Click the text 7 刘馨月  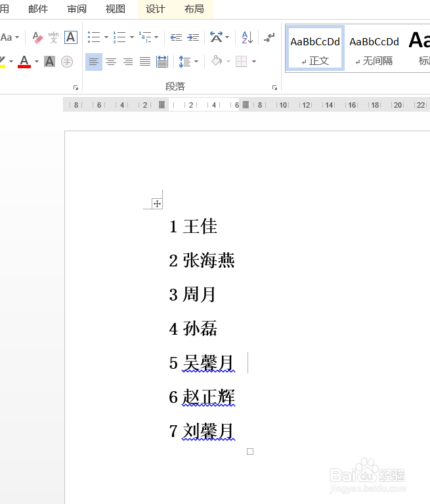202,431
